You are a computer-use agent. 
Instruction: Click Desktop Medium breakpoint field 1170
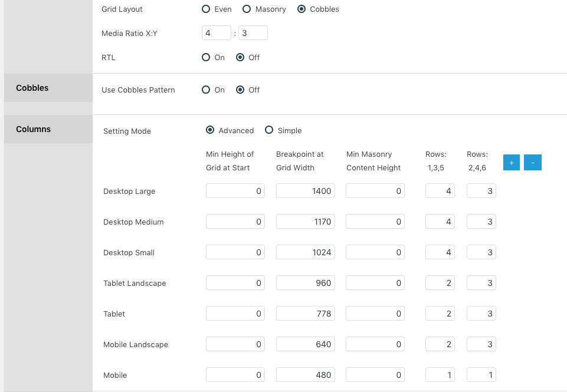(x=306, y=222)
